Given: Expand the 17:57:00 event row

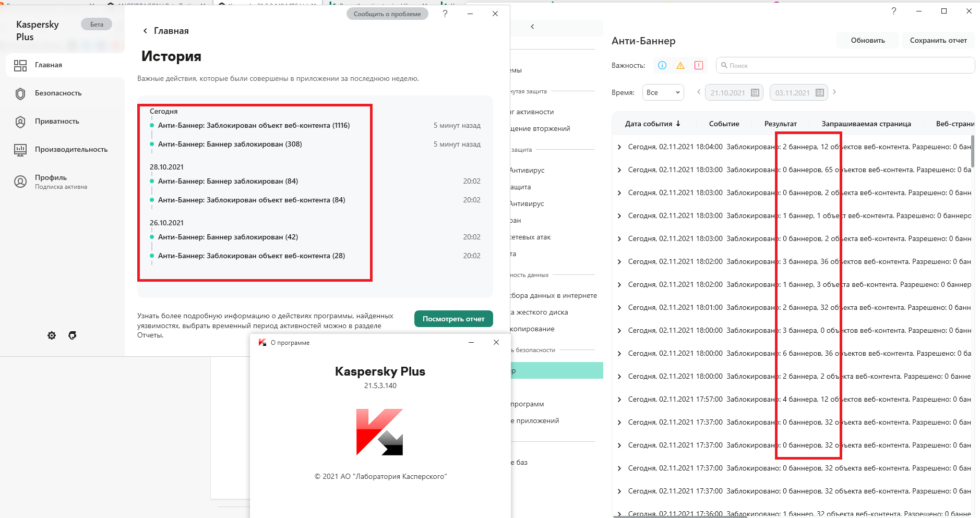Looking at the screenshot, I should tap(619, 400).
